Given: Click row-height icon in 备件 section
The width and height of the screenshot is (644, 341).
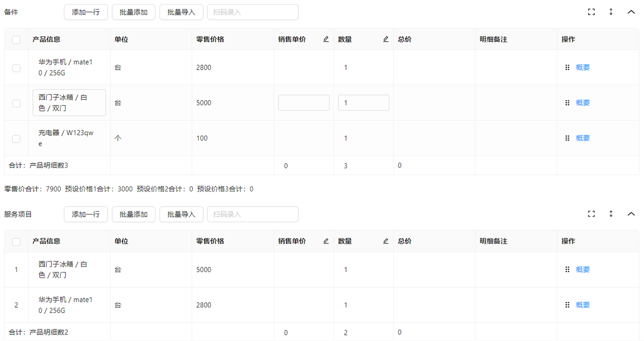Looking at the screenshot, I should [611, 12].
